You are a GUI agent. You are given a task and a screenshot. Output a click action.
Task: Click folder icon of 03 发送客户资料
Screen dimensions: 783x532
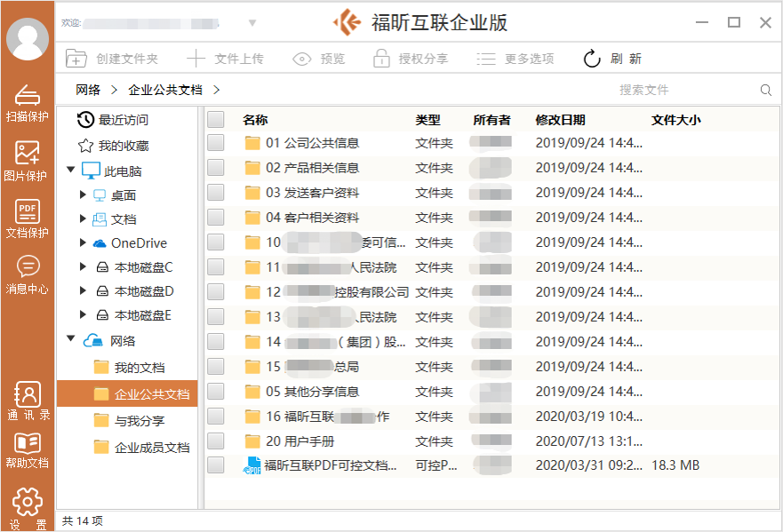pyautogui.click(x=252, y=193)
